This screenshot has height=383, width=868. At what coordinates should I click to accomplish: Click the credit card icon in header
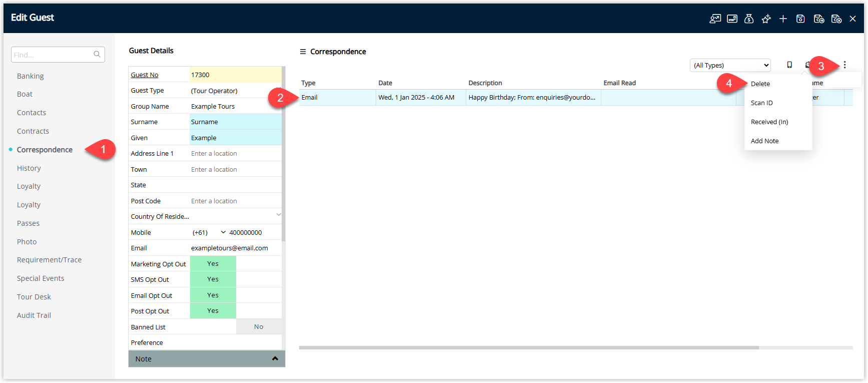tap(732, 19)
